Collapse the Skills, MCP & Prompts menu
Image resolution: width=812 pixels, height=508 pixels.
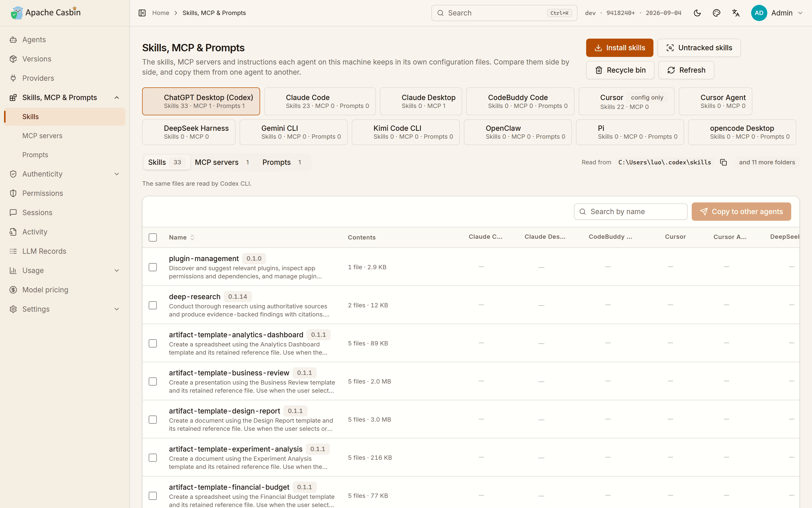[x=65, y=98]
